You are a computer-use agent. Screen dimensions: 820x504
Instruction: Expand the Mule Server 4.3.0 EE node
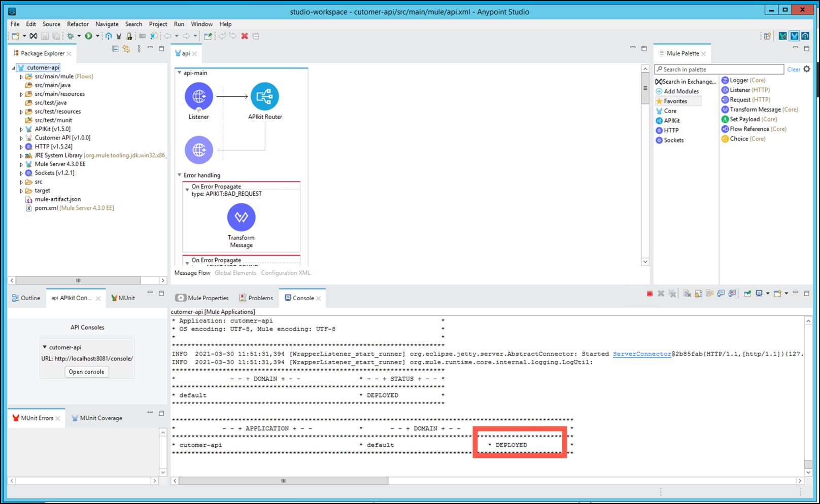pyautogui.click(x=21, y=164)
